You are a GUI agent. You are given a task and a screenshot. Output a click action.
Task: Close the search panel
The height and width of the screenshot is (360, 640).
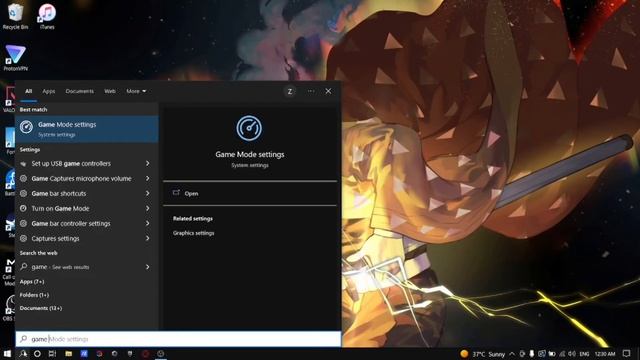click(x=328, y=91)
